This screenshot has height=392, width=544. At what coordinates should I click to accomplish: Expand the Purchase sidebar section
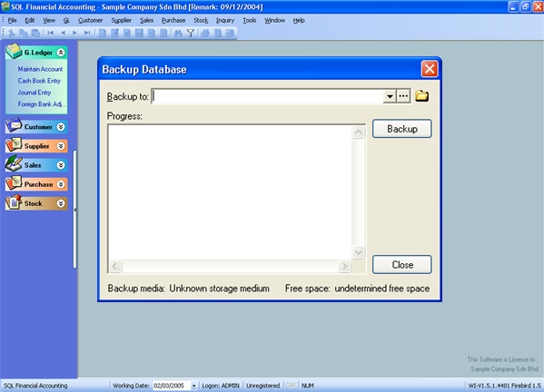click(61, 184)
